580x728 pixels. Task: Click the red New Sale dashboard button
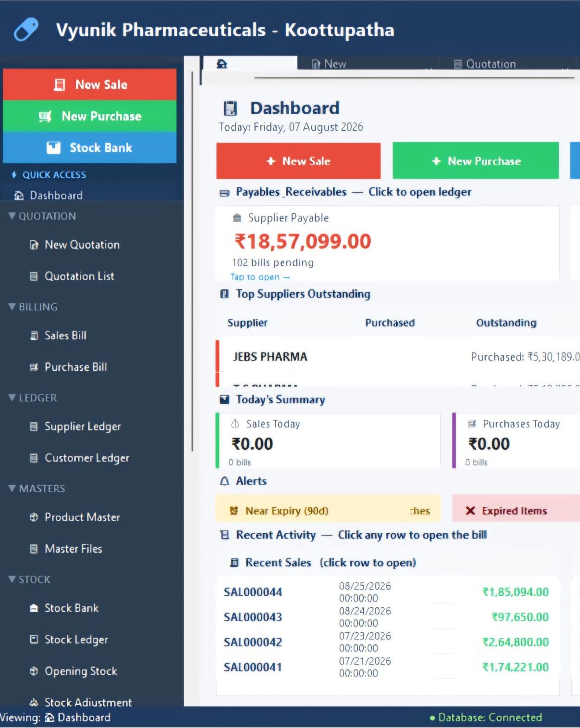point(298,161)
